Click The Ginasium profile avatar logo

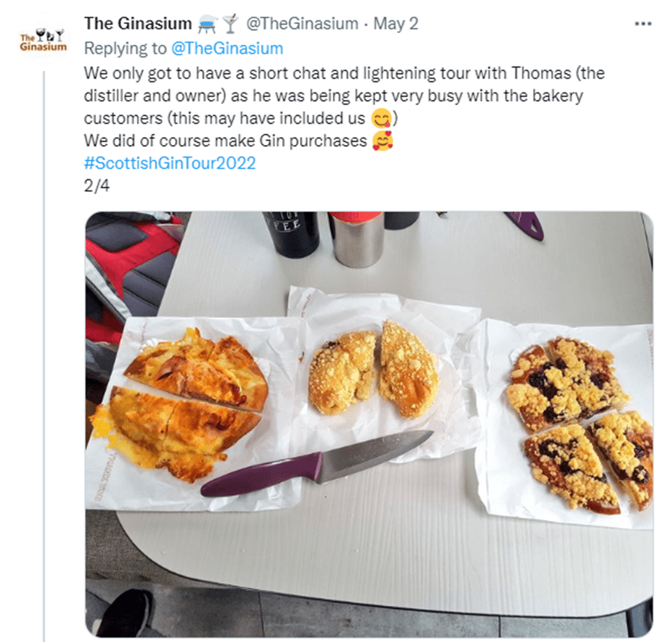click(x=43, y=40)
